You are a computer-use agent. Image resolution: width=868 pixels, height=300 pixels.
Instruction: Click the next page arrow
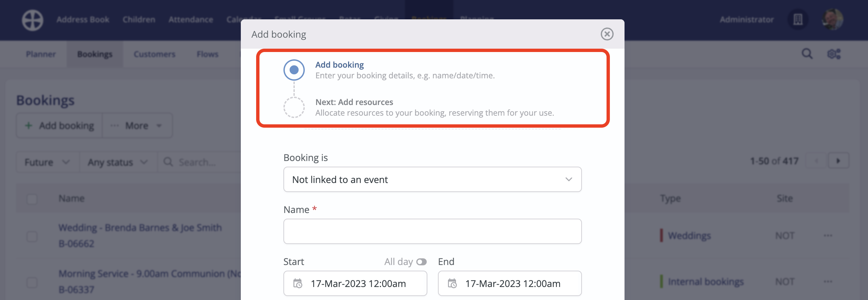click(839, 161)
